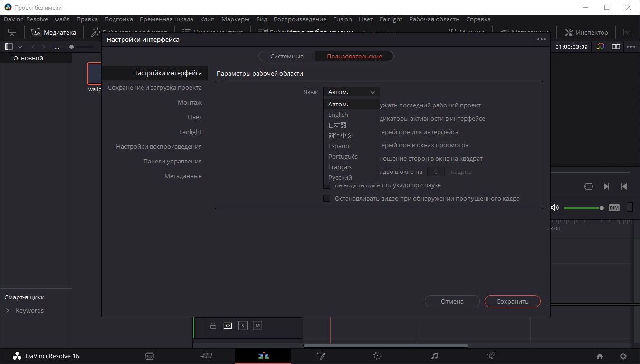The height and width of the screenshot is (364, 640).
Task: Select Русский in the language list
Action: click(x=340, y=177)
